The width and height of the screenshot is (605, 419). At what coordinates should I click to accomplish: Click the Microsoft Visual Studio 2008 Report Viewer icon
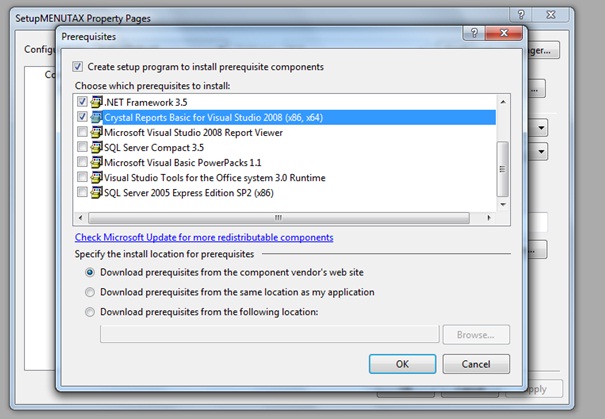tap(96, 132)
